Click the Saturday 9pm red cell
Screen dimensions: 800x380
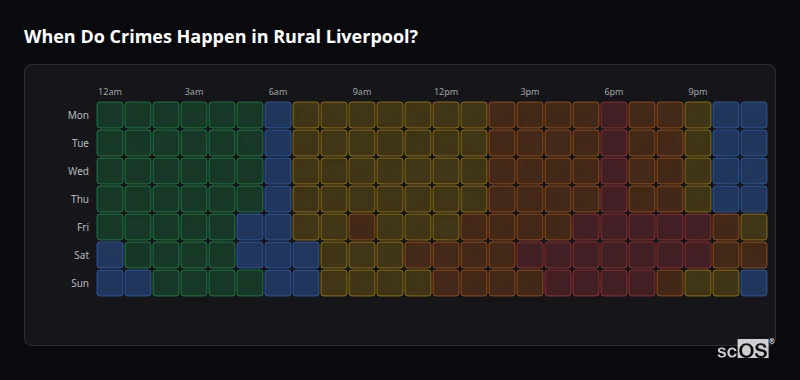click(698, 255)
